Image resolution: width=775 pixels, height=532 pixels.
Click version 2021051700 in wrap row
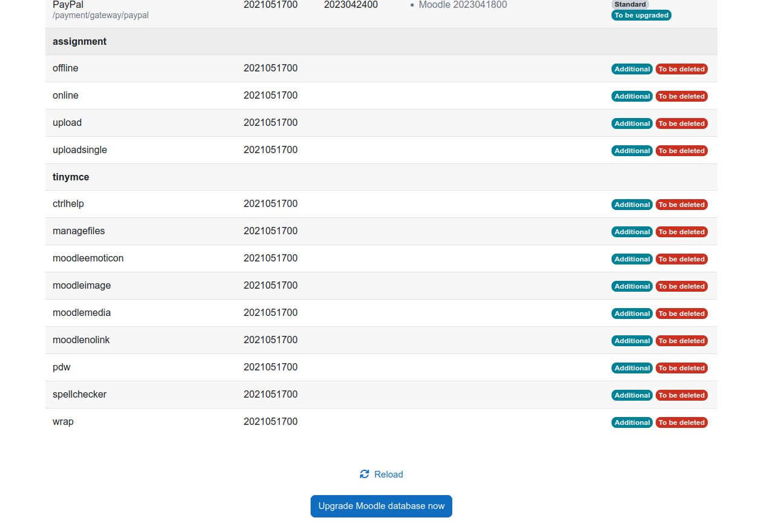tap(271, 422)
